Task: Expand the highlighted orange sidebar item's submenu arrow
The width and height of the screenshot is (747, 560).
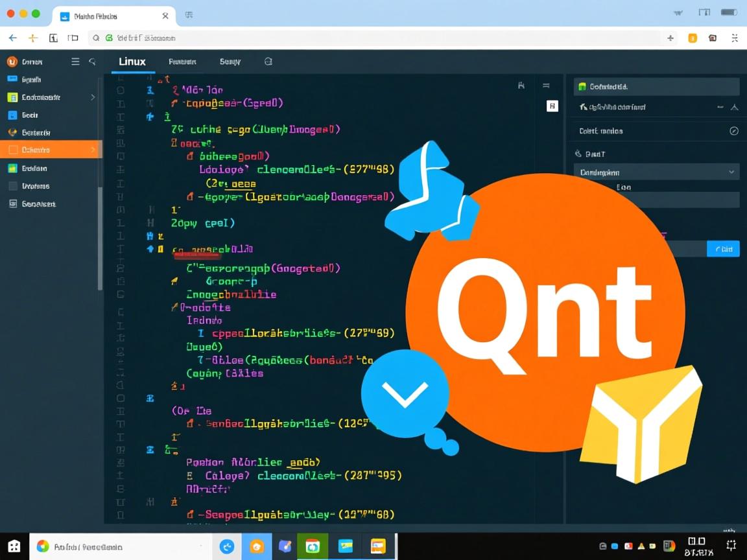Action: (93, 150)
